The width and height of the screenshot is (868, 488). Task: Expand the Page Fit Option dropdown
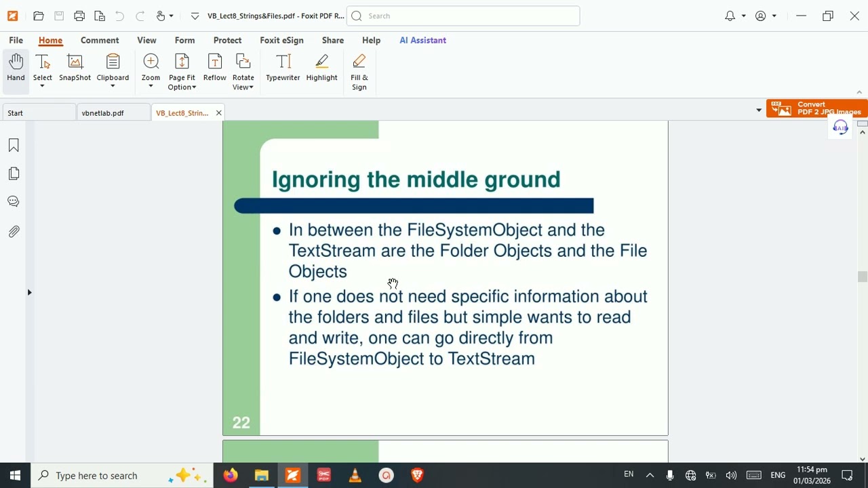pyautogui.click(x=194, y=87)
